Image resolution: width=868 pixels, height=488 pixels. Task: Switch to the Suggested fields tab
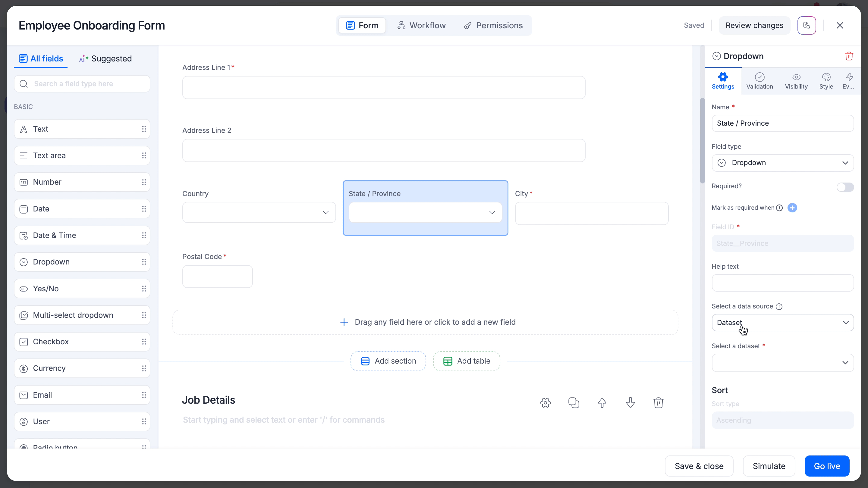(x=105, y=59)
